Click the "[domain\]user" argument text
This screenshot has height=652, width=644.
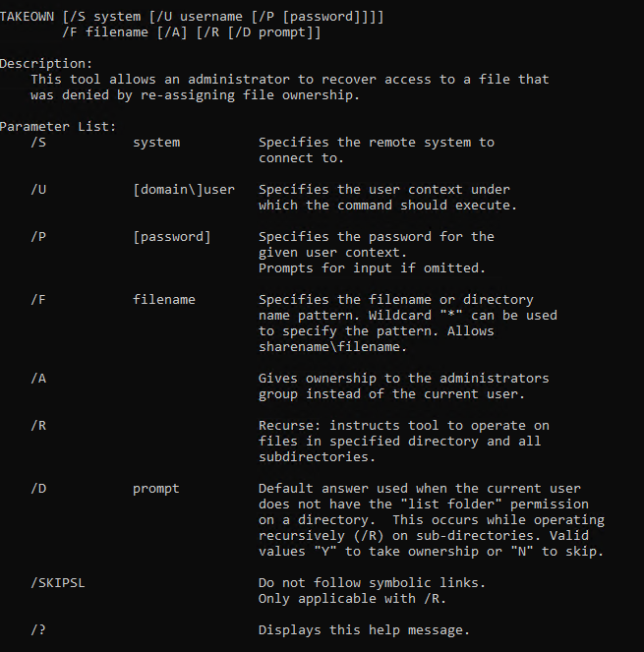[x=184, y=190]
